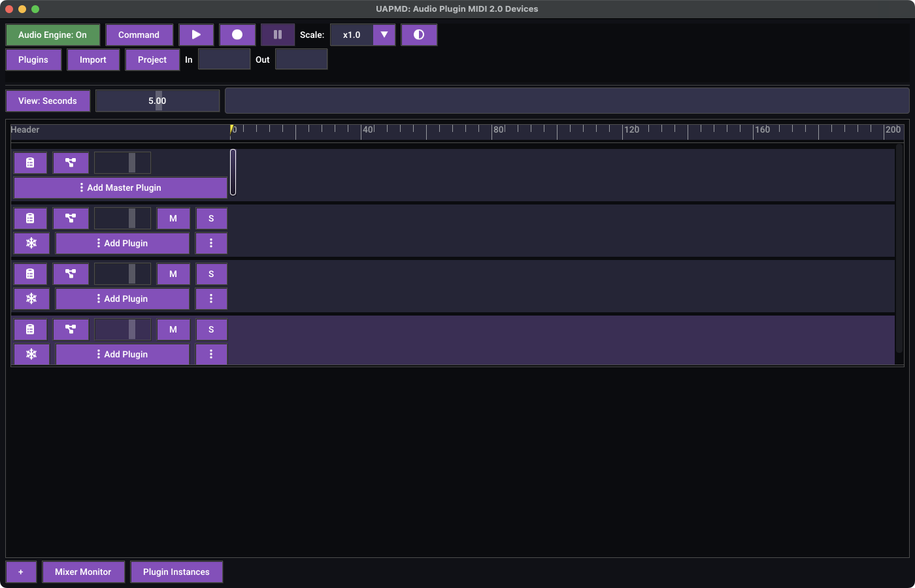Open the second track's three-dot menu
915x588 pixels.
(211, 299)
